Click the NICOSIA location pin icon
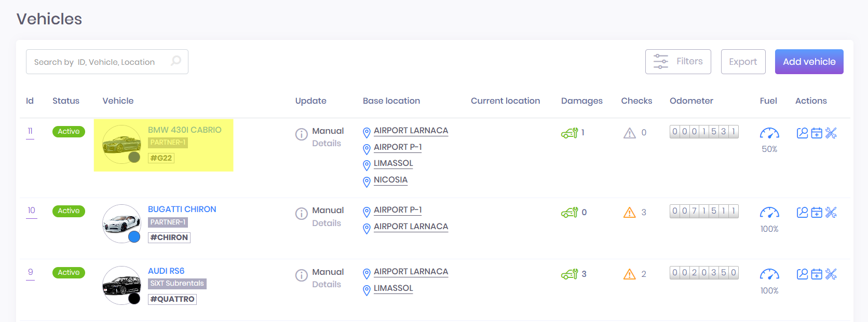Screen dimensions: 868x322 [367, 181]
